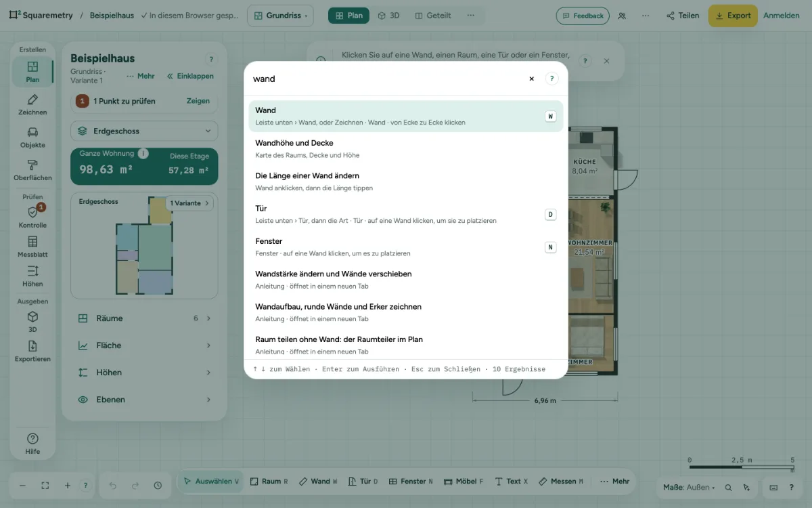This screenshot has width=812, height=508.
Task: Click the zoom in plus icon
Action: [68, 486]
